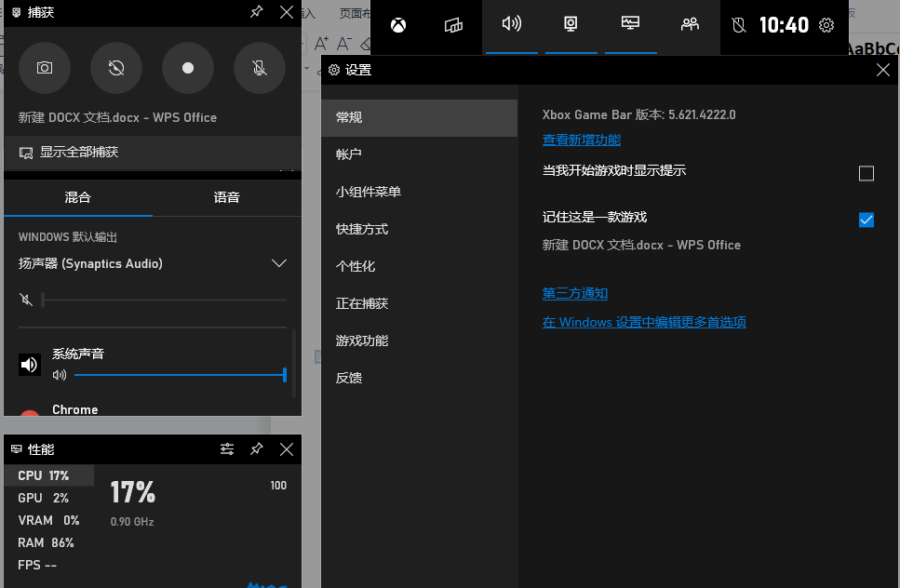
Task: Select the VRAM 0% metric
Action: tap(48, 520)
